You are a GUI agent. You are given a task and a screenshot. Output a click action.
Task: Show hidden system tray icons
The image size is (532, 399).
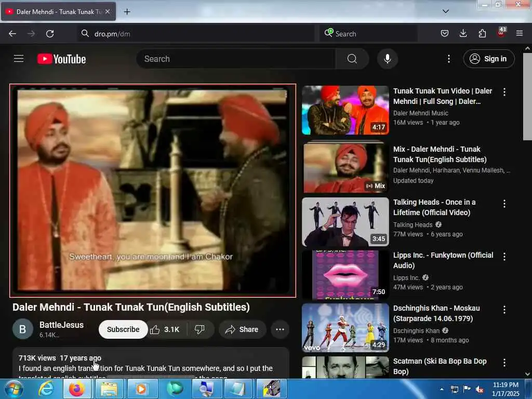click(442, 389)
